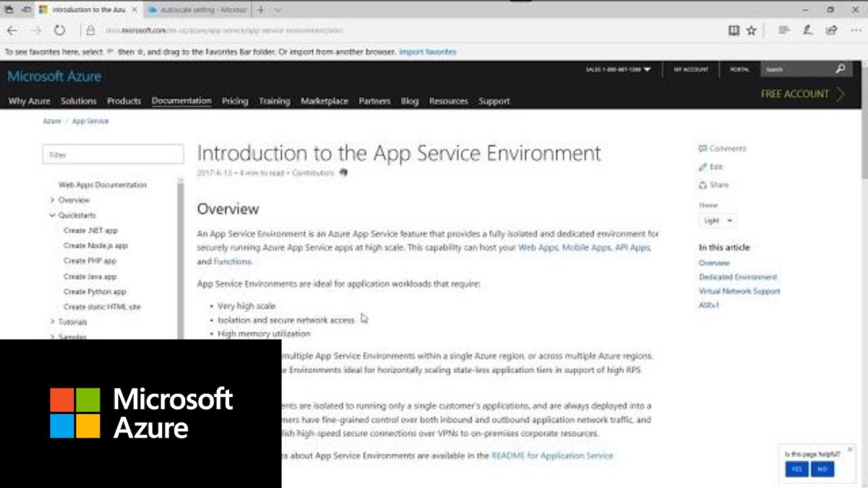This screenshot has width=868, height=488.
Task: Jump to ASEv1 section link
Action: [709, 306]
